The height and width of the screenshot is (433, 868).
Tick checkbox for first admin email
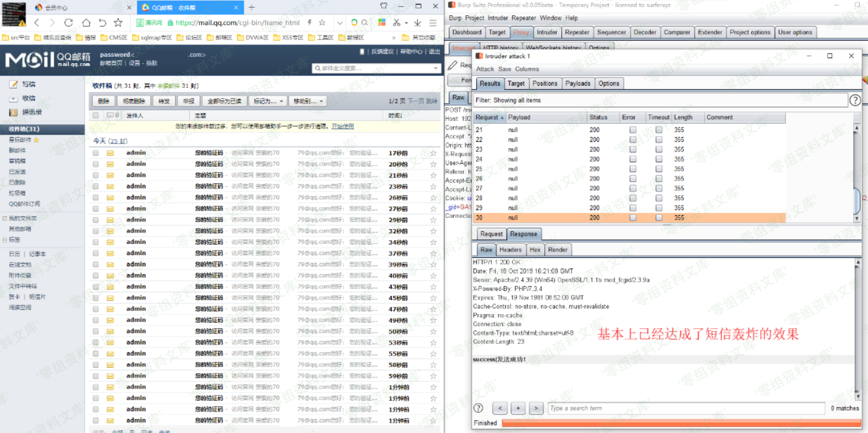point(96,153)
